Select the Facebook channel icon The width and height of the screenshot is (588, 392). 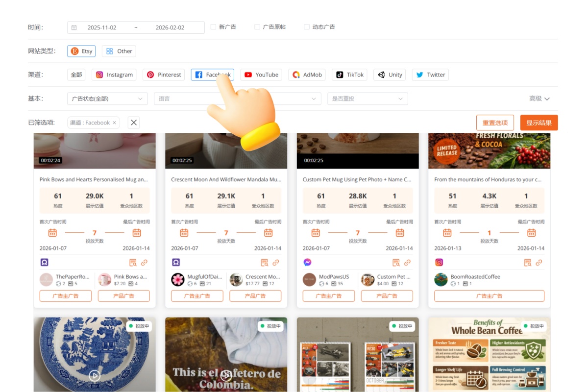(x=212, y=74)
